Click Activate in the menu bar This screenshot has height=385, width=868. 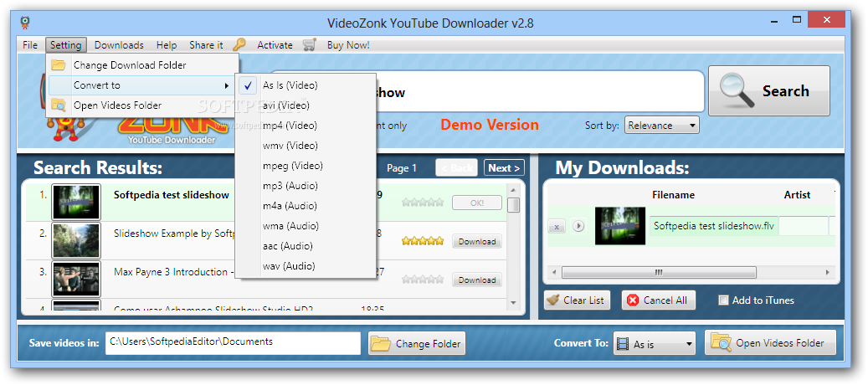(x=275, y=45)
